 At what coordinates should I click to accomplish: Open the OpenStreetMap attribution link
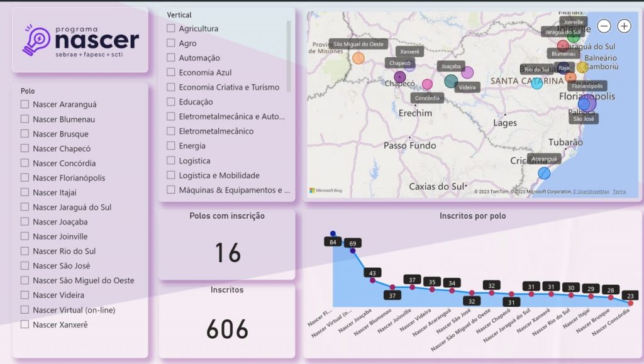(x=591, y=192)
